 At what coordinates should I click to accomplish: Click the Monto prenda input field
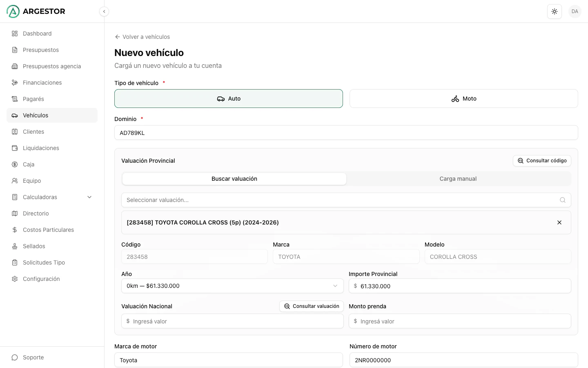(x=460, y=321)
